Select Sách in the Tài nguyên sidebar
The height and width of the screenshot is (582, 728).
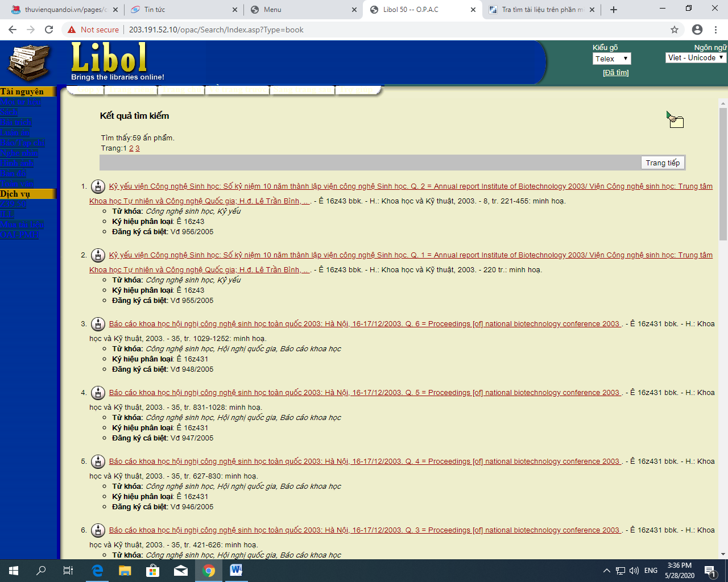(9, 112)
